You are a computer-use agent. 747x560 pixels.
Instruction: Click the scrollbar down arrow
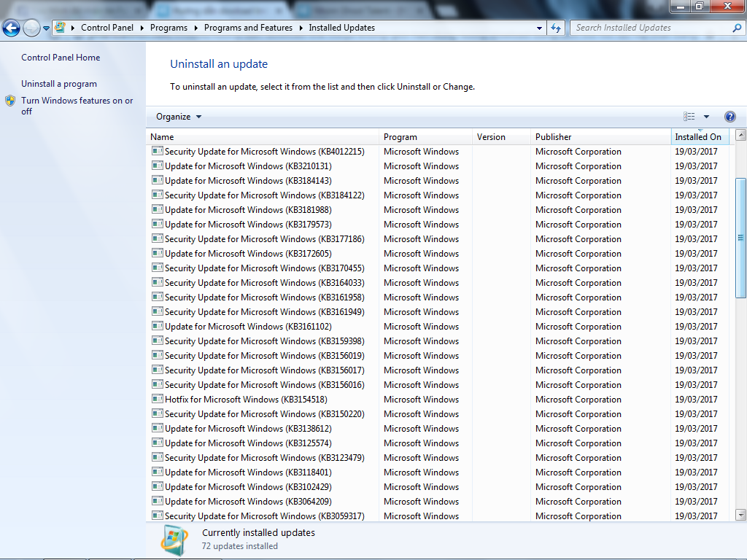click(x=740, y=515)
